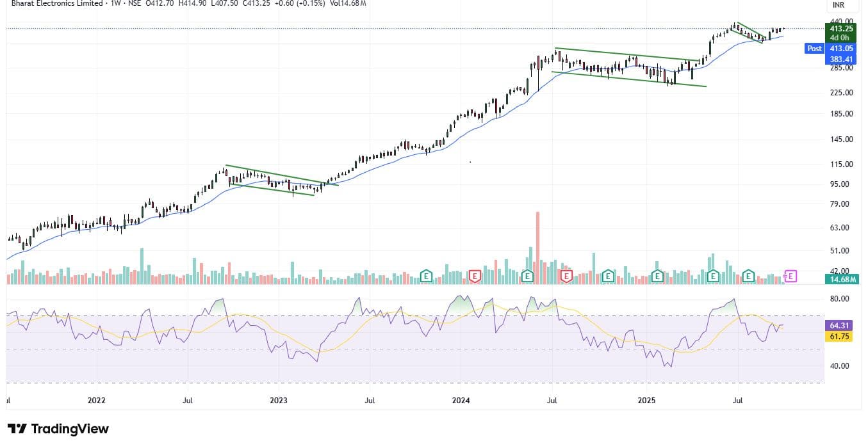Viewport: 868px width, 448px height.
Task: Select the green 413.25 current price label
Action: click(x=840, y=29)
